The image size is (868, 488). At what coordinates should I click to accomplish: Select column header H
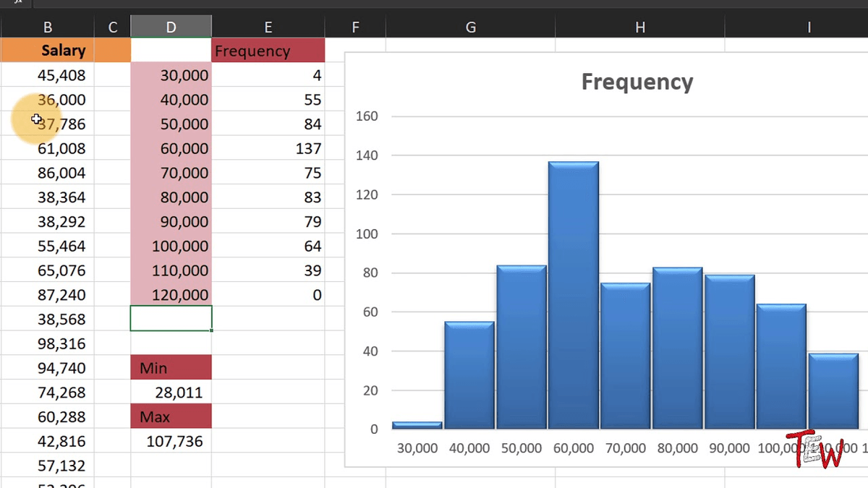(639, 27)
